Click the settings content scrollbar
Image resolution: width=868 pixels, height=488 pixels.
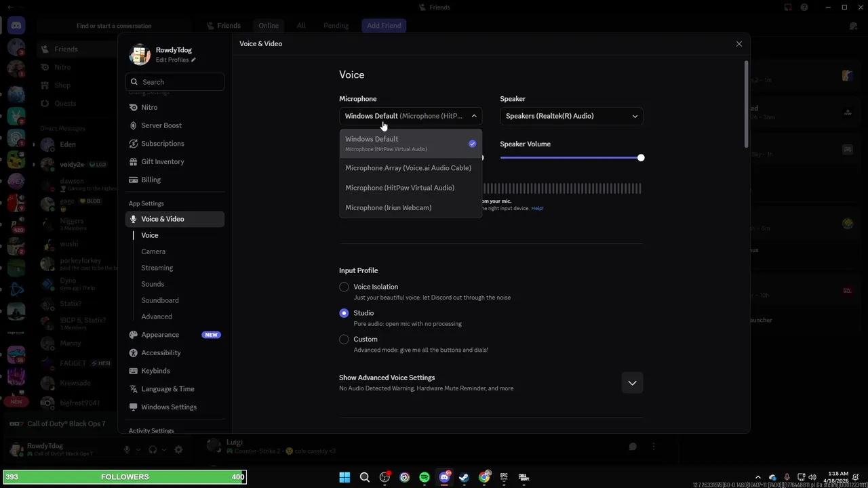(747, 104)
